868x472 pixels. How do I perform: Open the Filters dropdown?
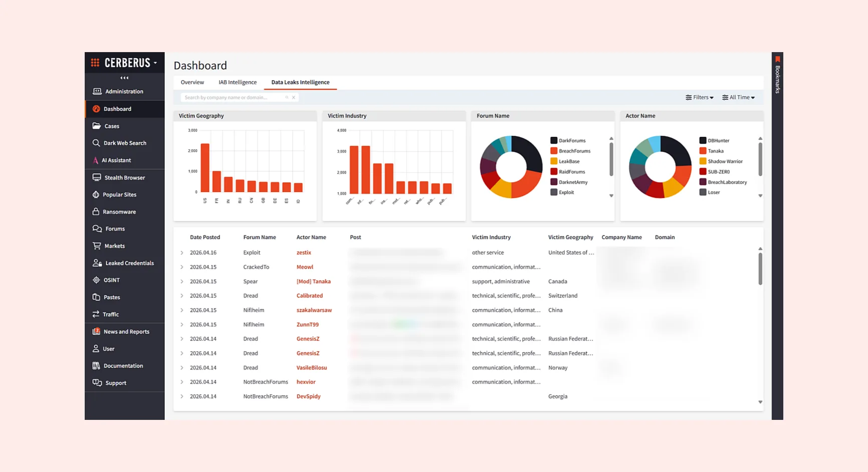point(699,97)
